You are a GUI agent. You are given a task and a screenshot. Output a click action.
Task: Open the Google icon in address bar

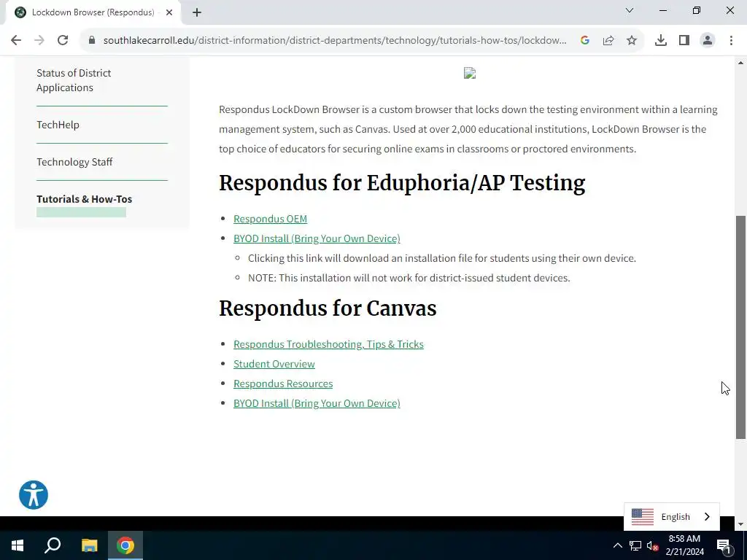click(585, 41)
